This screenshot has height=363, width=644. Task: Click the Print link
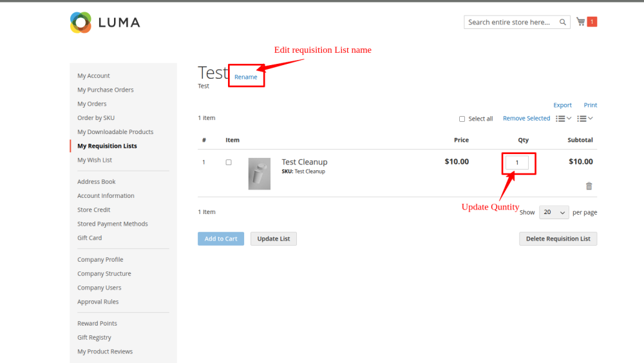(x=590, y=105)
